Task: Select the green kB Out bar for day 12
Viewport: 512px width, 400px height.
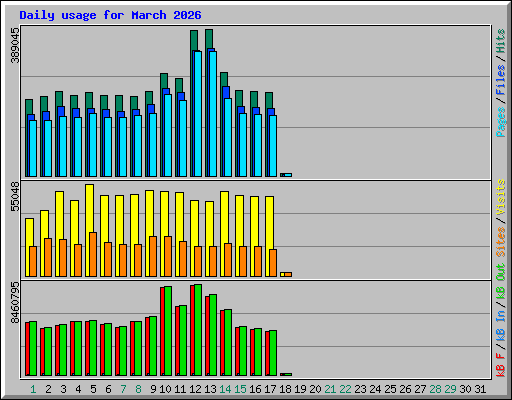Action: click(198, 330)
